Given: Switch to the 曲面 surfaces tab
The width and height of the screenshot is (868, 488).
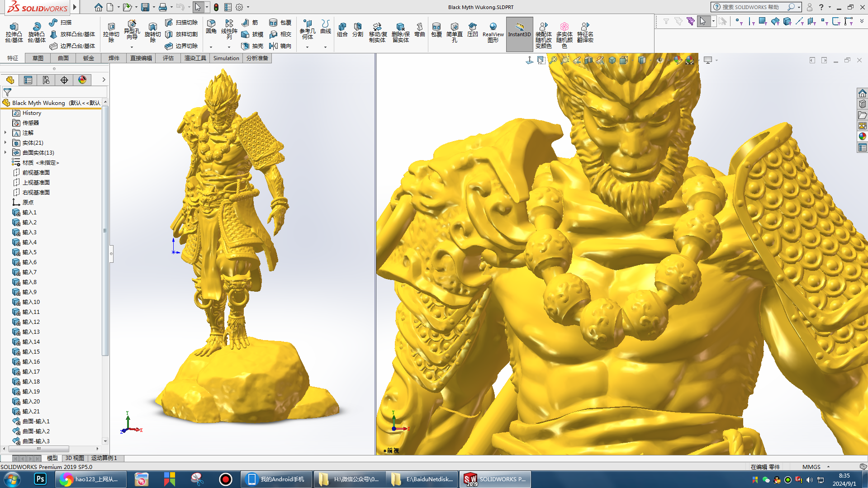Looking at the screenshot, I should pyautogui.click(x=63, y=58).
